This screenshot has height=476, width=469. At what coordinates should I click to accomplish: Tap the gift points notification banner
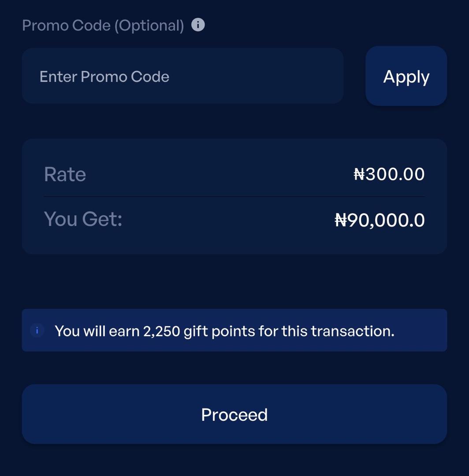[234, 330]
